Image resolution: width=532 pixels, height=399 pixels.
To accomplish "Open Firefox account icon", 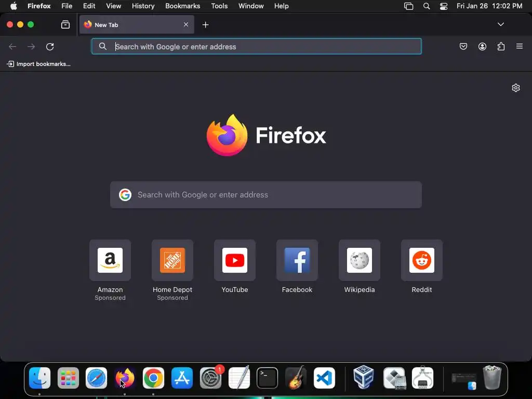I will pos(482,46).
